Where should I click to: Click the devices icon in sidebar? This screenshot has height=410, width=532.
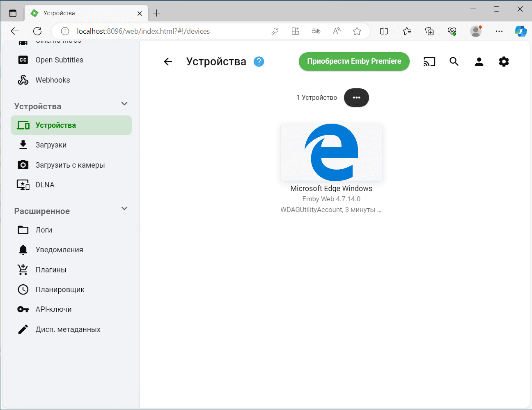tap(23, 125)
